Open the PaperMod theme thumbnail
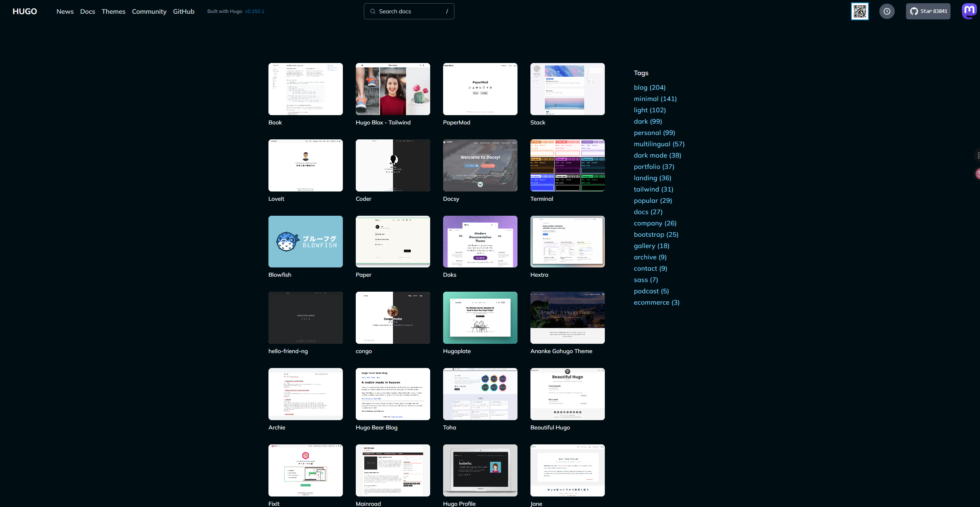Image resolution: width=980 pixels, height=507 pixels. pos(480,89)
